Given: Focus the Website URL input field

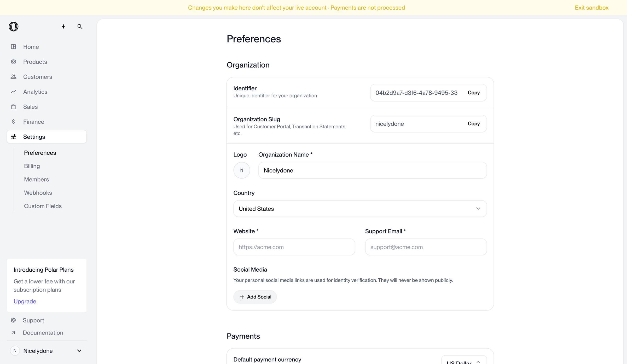Looking at the screenshot, I should coord(294,247).
